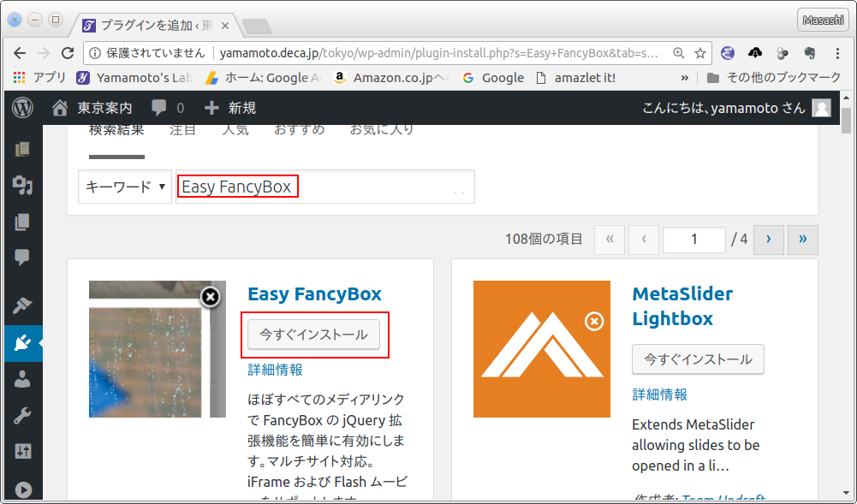Open the MetaSlider Lightbox title link

pyautogui.click(x=682, y=305)
